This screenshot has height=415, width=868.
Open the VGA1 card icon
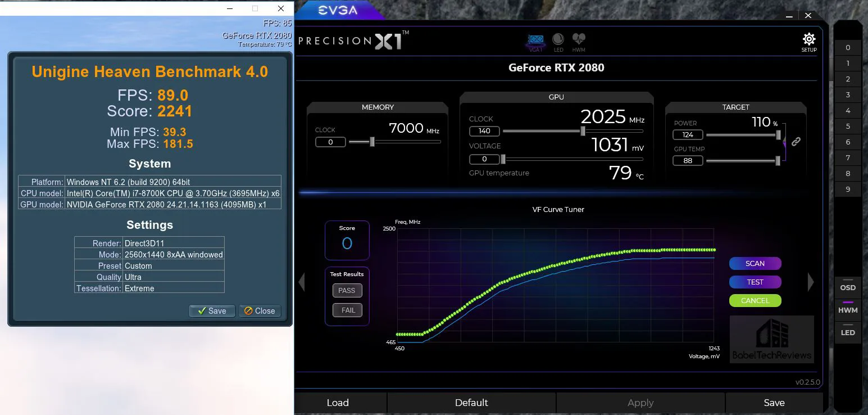tap(536, 43)
